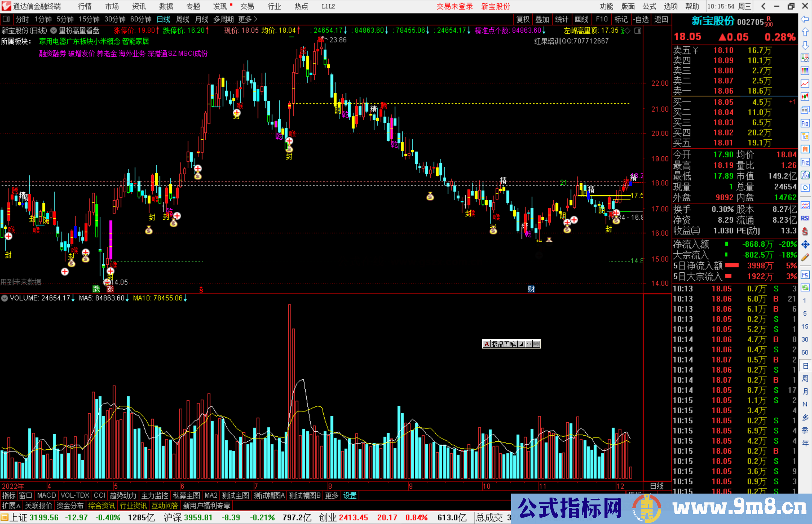
Task: Expand 更多 period options chevron
Action: 256,19
